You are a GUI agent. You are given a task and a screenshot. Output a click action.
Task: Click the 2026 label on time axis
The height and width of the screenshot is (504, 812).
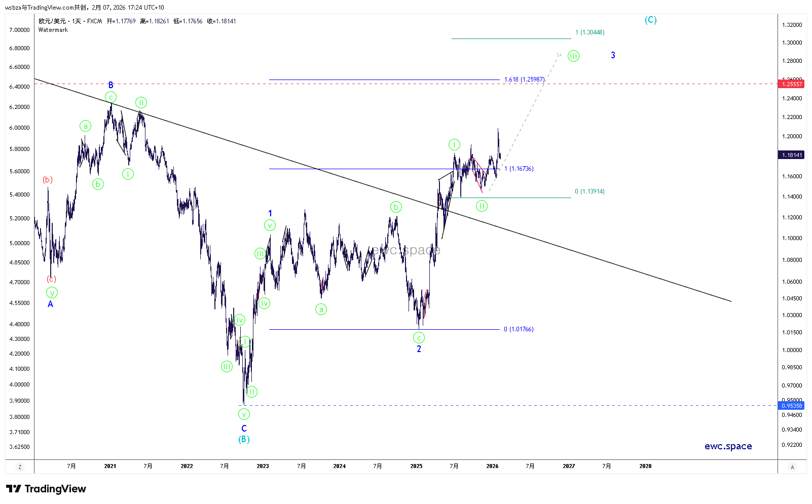(492, 466)
